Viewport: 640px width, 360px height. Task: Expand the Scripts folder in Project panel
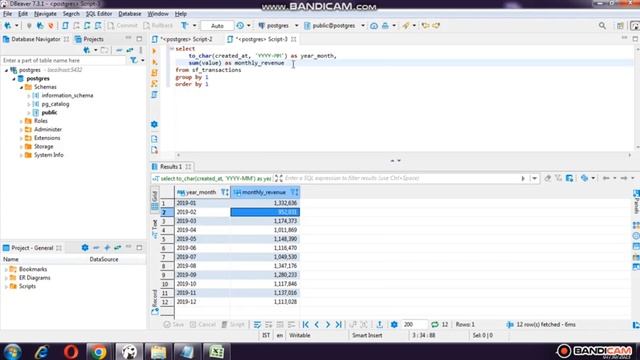[6, 287]
